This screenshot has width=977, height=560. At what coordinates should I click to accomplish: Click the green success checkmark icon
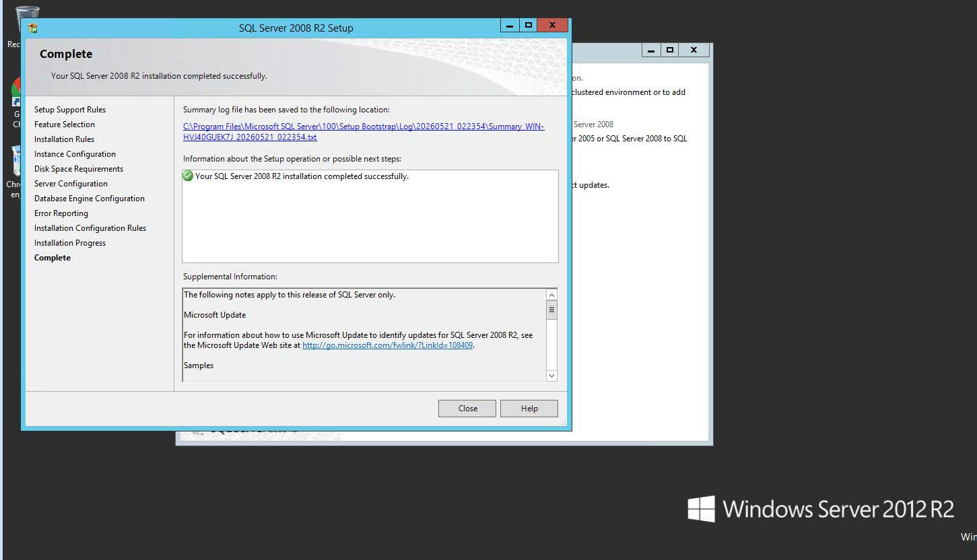pyautogui.click(x=188, y=176)
